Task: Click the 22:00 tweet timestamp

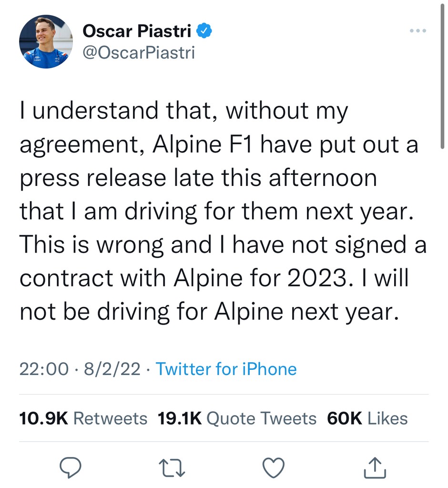Action: click(44, 369)
